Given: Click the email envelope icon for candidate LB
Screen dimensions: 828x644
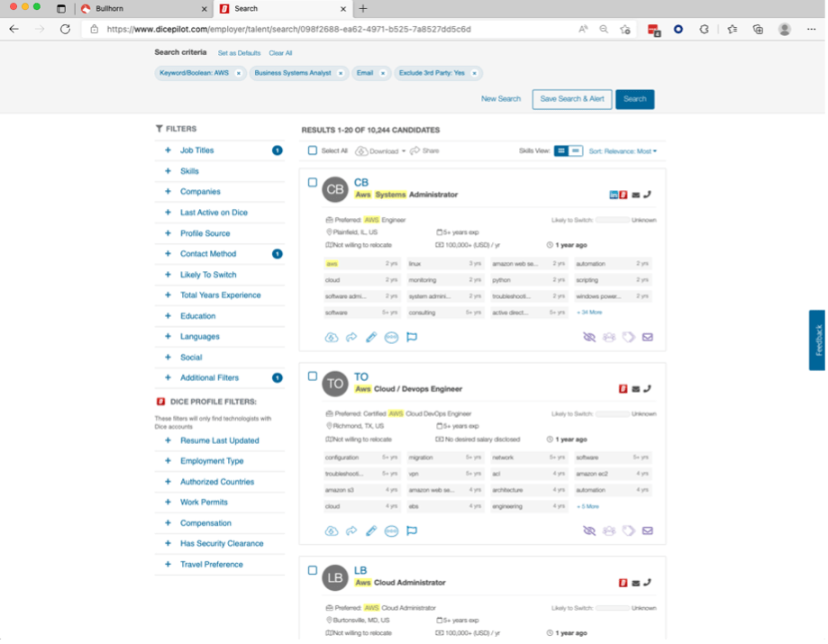Looking at the screenshot, I should click(x=636, y=583).
